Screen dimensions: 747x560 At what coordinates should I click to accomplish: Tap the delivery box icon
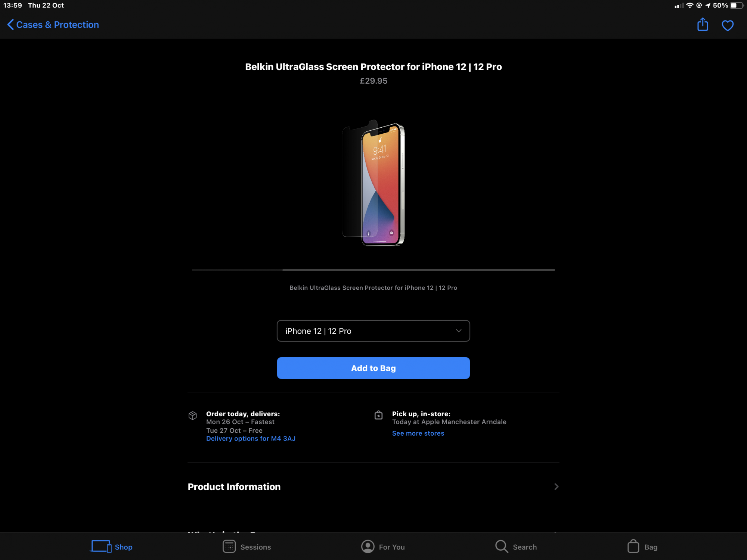[193, 416]
